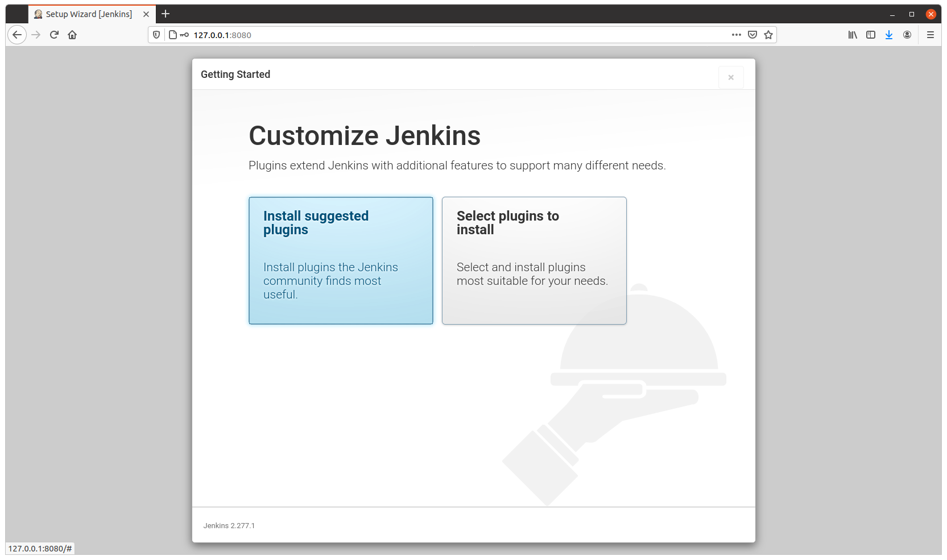Go to the Firefox home page
Screen dimensions: 947x560
[x=72, y=35]
